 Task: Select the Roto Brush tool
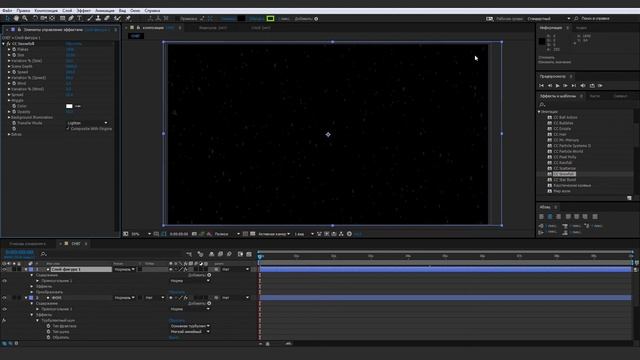(x=118, y=18)
